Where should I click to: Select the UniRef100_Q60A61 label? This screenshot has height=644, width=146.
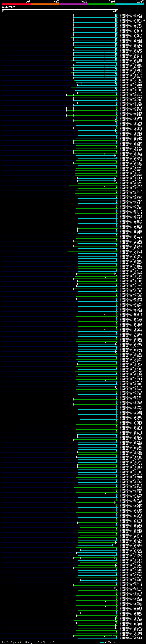(131, 487)
